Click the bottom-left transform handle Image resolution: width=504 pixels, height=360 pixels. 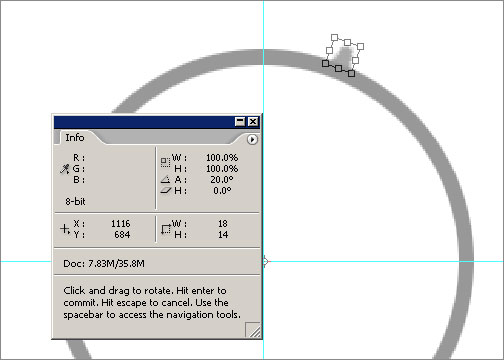click(x=326, y=63)
